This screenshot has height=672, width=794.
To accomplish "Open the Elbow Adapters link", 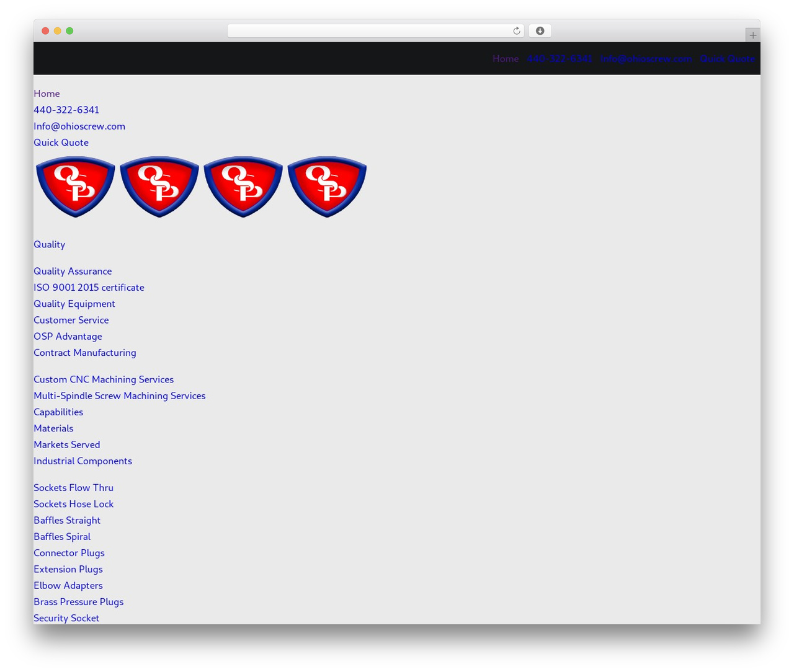I will [x=68, y=585].
